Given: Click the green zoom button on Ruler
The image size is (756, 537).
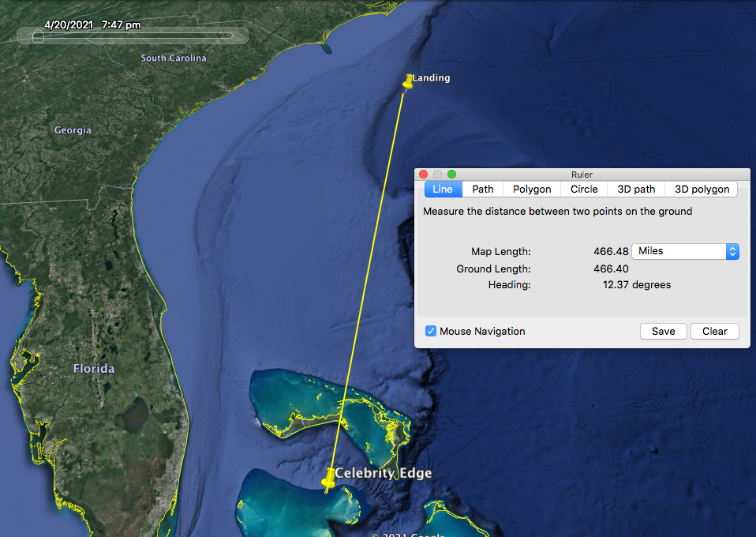Looking at the screenshot, I should coord(451,175).
